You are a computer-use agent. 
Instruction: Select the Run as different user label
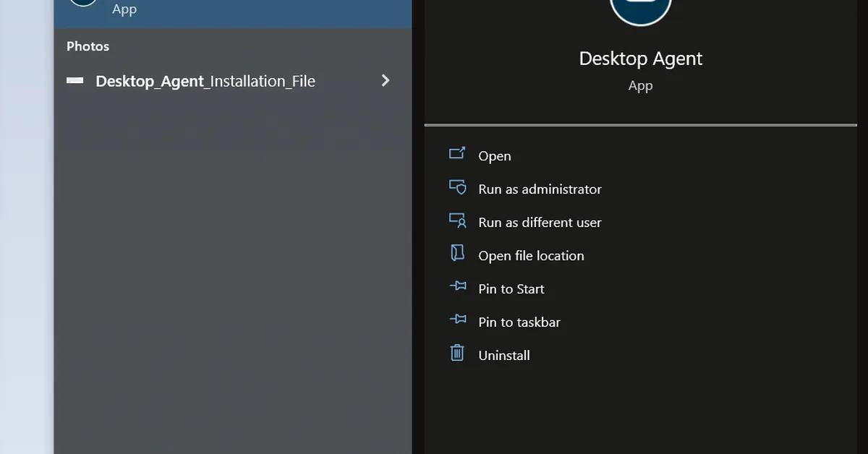click(540, 223)
